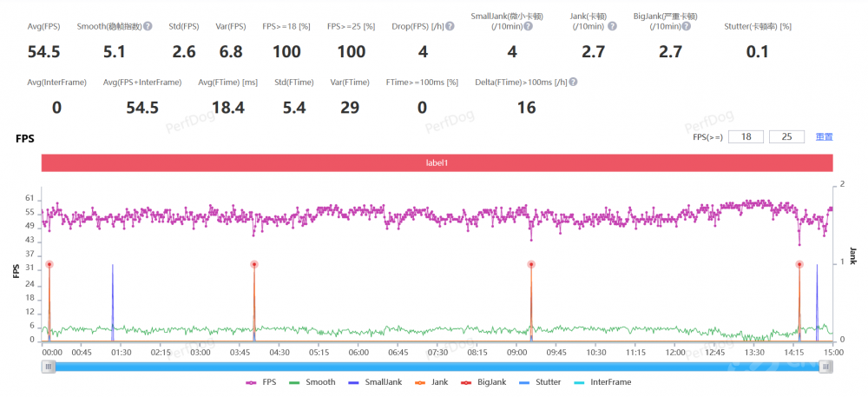
Task: Click the Smooth value 5.1
Action: tap(115, 52)
